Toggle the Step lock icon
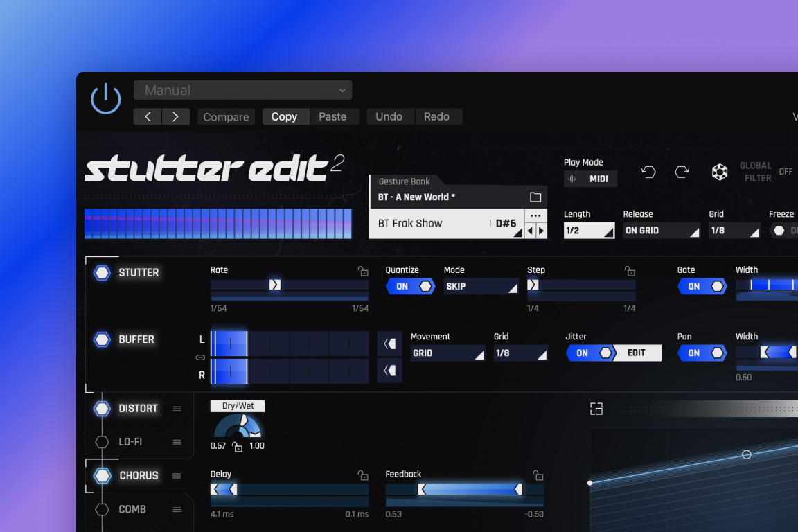Image resolution: width=798 pixels, height=532 pixels. click(630, 271)
